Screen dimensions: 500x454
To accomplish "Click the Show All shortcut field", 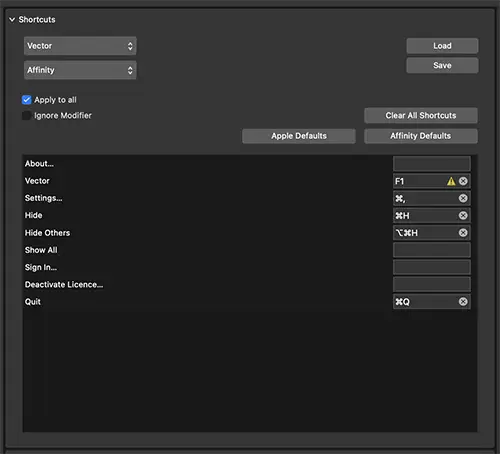I will pos(432,250).
